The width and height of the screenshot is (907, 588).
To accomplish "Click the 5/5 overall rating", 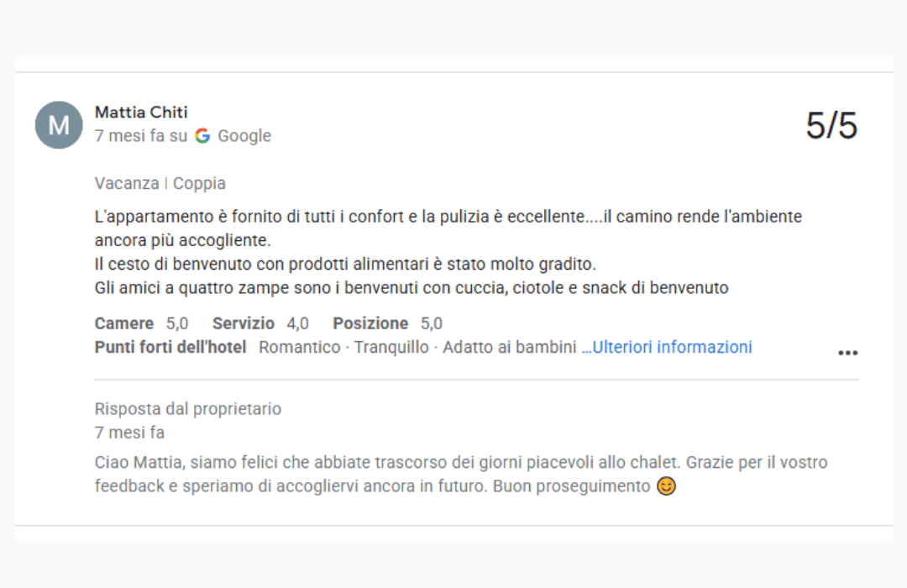I will click(831, 126).
